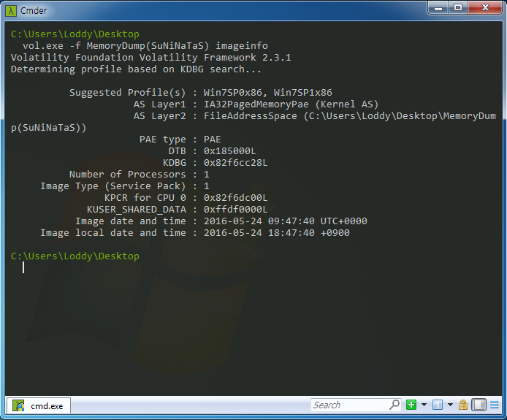Expand the dropdown arrow beside console number icon

pyautogui.click(x=450, y=405)
